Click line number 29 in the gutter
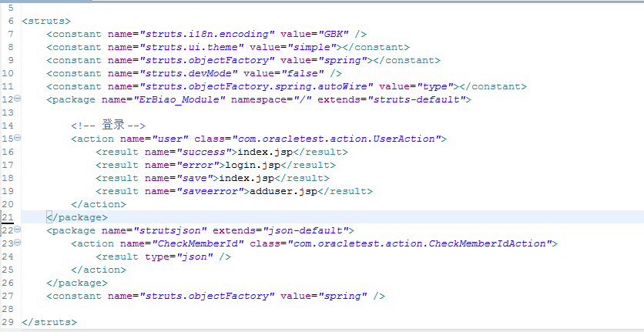Screen dimensions: 644x332 [x=8, y=322]
